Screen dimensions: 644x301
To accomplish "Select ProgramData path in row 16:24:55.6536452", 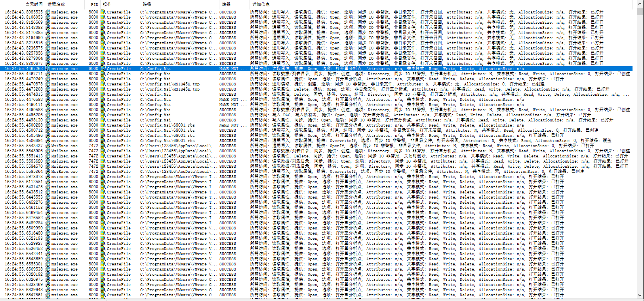I will [179, 248].
